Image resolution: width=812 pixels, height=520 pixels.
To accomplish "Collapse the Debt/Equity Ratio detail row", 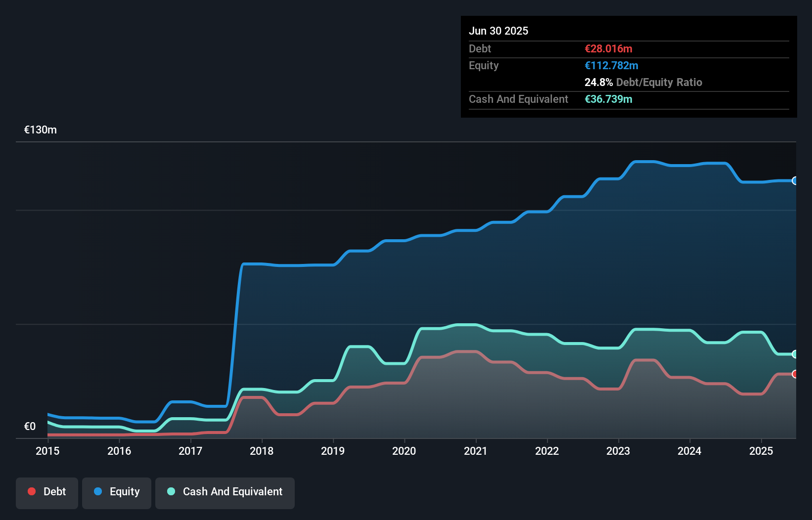I will 643,82.
